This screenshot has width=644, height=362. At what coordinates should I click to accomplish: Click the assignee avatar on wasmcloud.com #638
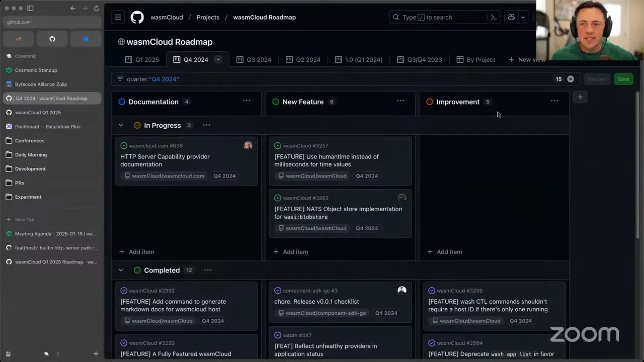[248, 145]
